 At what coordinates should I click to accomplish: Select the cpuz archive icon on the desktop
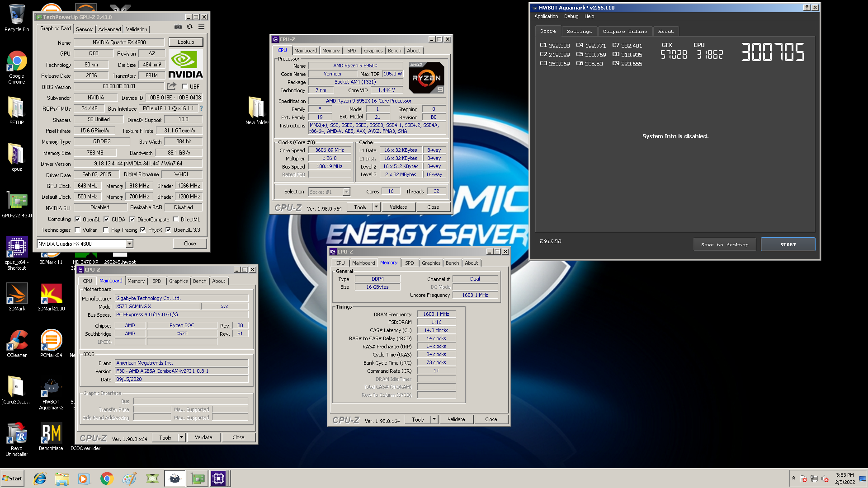pyautogui.click(x=17, y=157)
